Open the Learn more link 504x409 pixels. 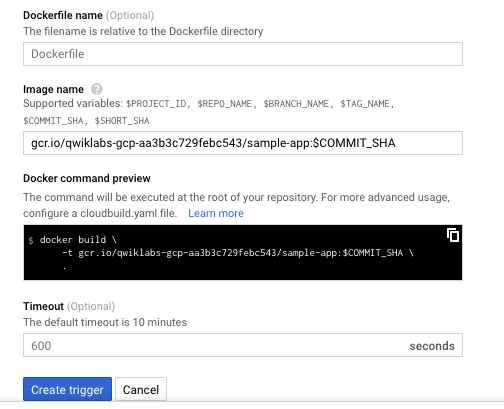pyautogui.click(x=216, y=213)
